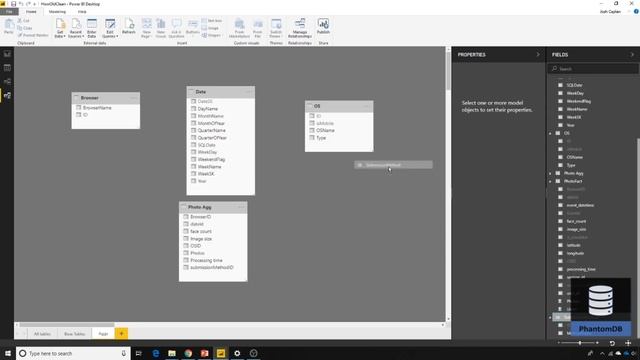This screenshot has width=640, height=360.
Task: Open Manage Relationships
Action: click(300, 28)
